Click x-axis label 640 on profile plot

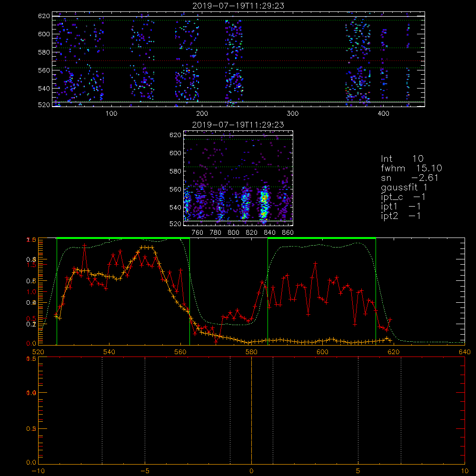pyautogui.click(x=465, y=352)
